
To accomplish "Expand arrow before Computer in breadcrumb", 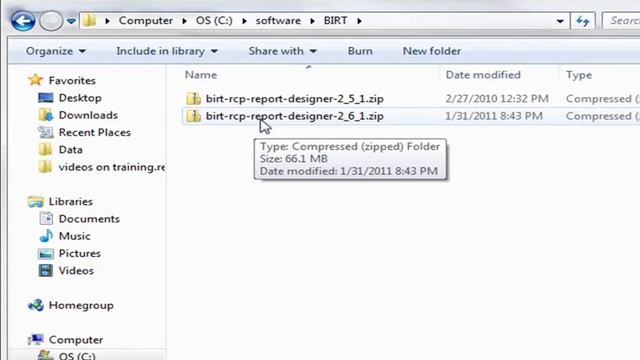I will [x=107, y=21].
